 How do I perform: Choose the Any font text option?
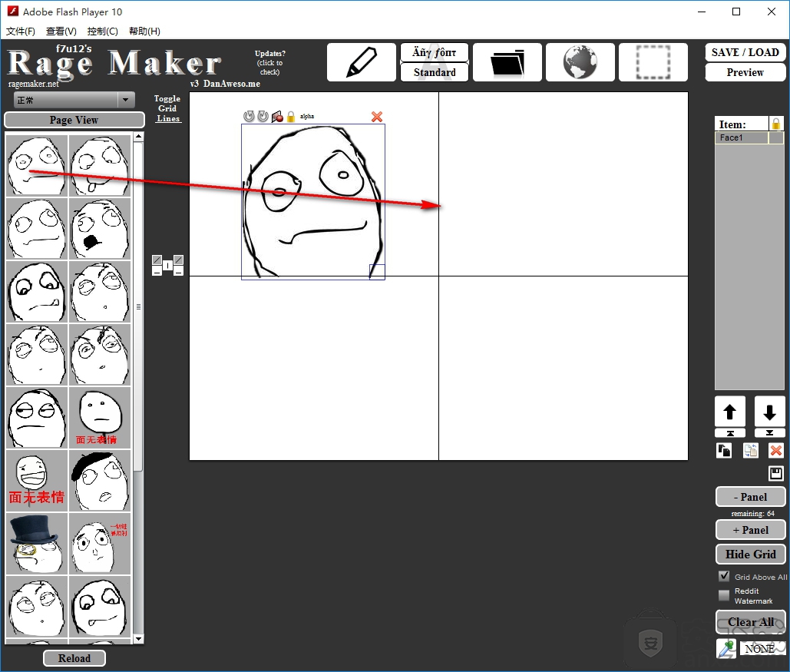click(435, 52)
